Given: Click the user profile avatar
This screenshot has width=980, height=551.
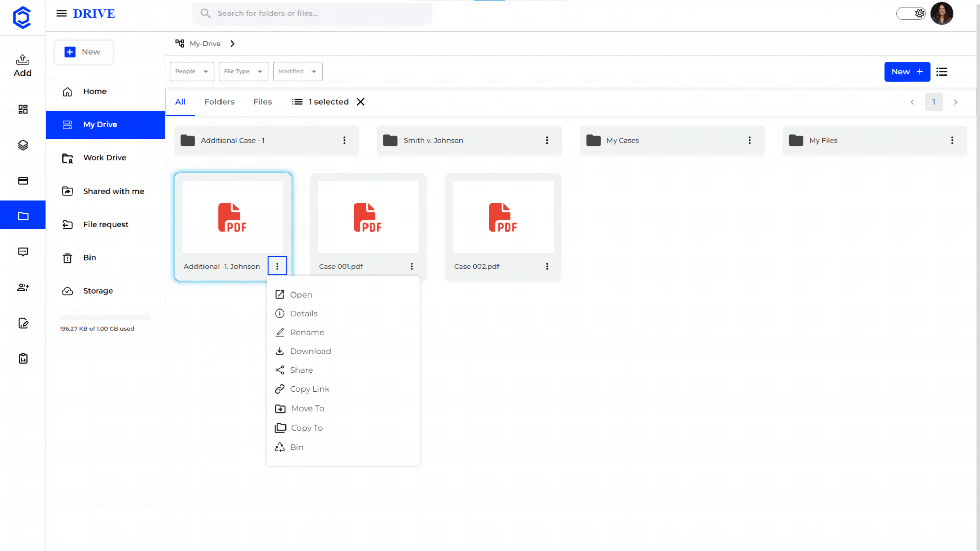Looking at the screenshot, I should [942, 14].
